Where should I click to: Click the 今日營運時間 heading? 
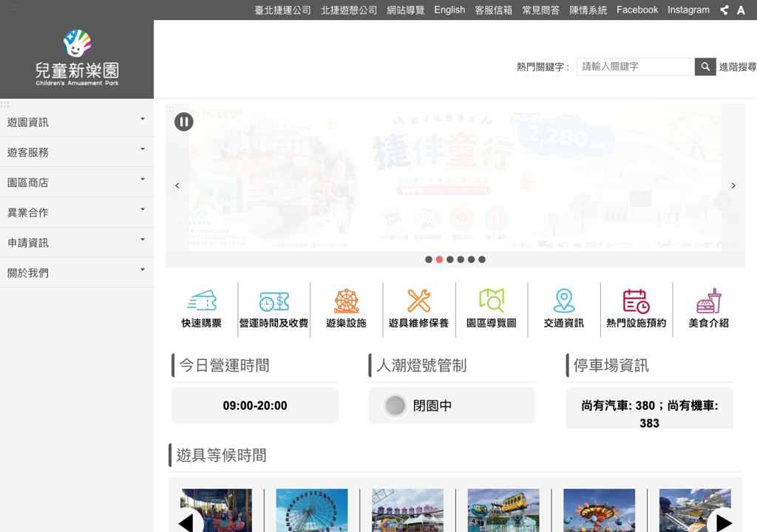225,366
